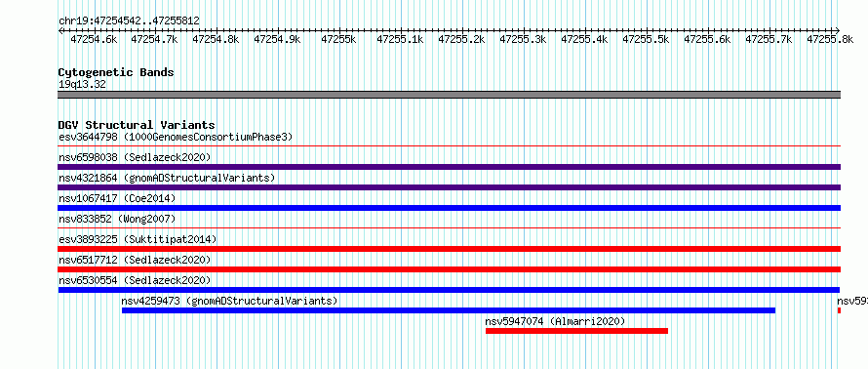The image size is (868, 369).
Task: Click the 47255.1k ruler tick label
Action: coord(400,39)
